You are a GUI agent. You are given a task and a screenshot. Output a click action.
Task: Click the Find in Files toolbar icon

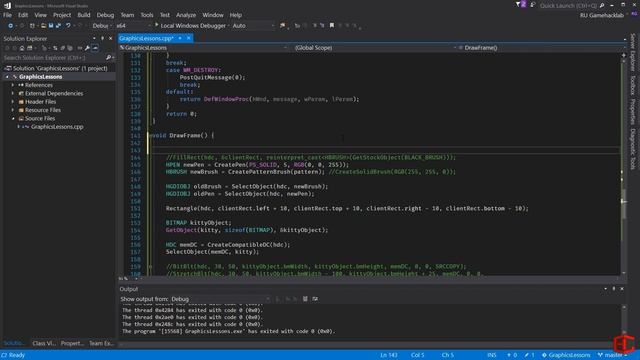coord(282,26)
